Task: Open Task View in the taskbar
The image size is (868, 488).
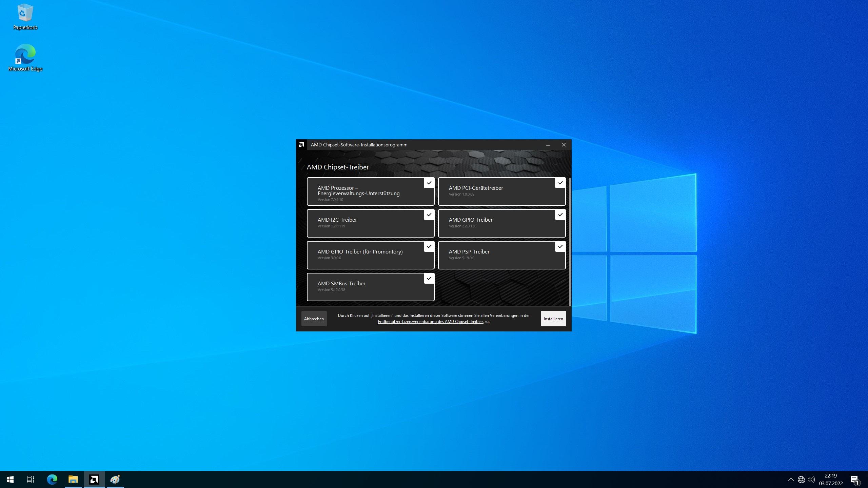Action: tap(31, 479)
